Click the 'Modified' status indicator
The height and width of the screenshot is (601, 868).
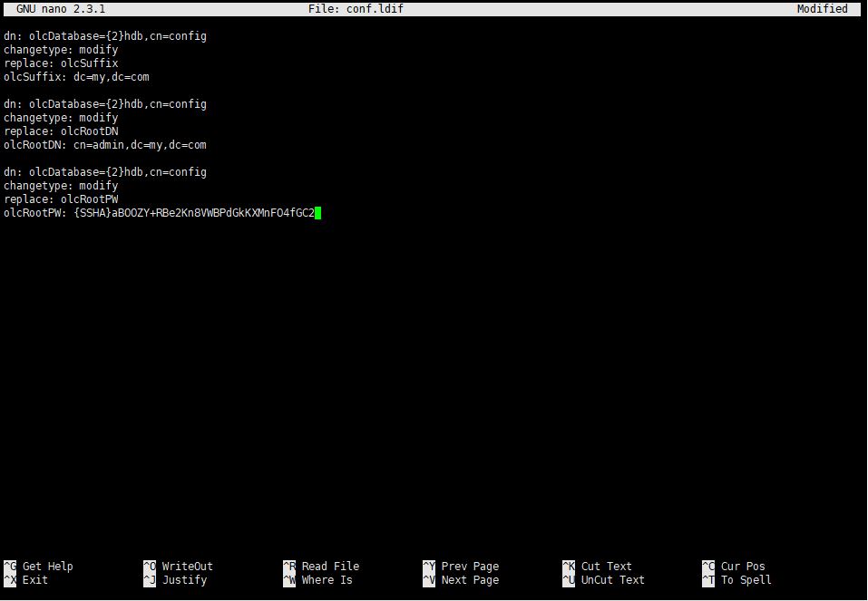pos(822,9)
